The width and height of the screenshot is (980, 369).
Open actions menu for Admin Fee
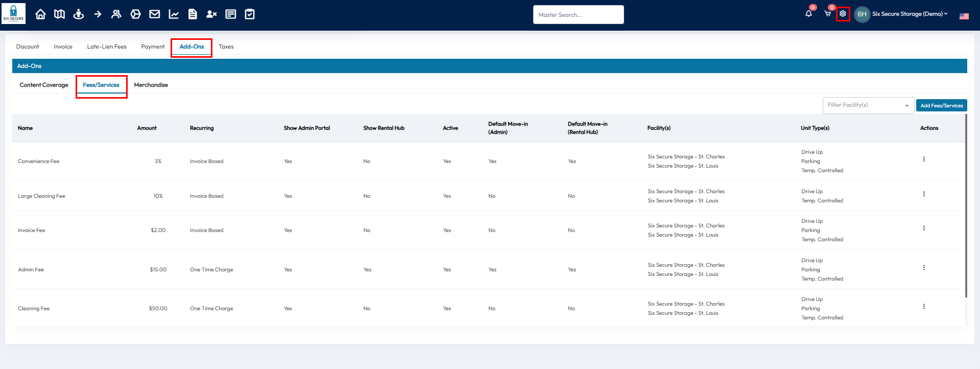(923, 268)
